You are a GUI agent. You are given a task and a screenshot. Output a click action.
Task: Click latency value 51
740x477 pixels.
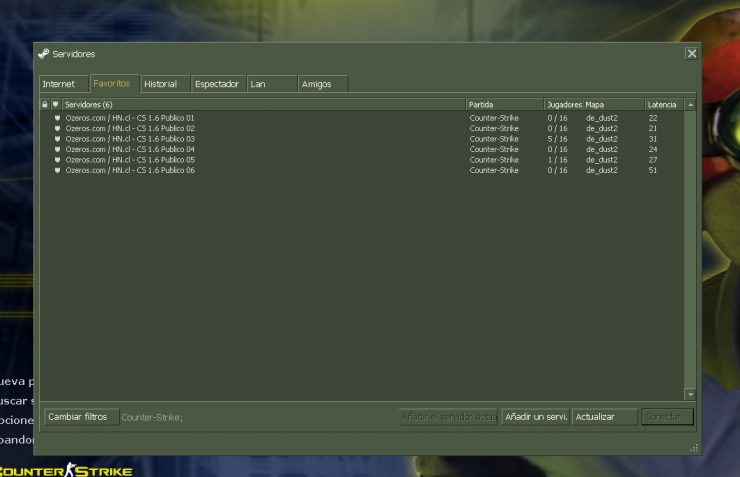click(x=653, y=170)
